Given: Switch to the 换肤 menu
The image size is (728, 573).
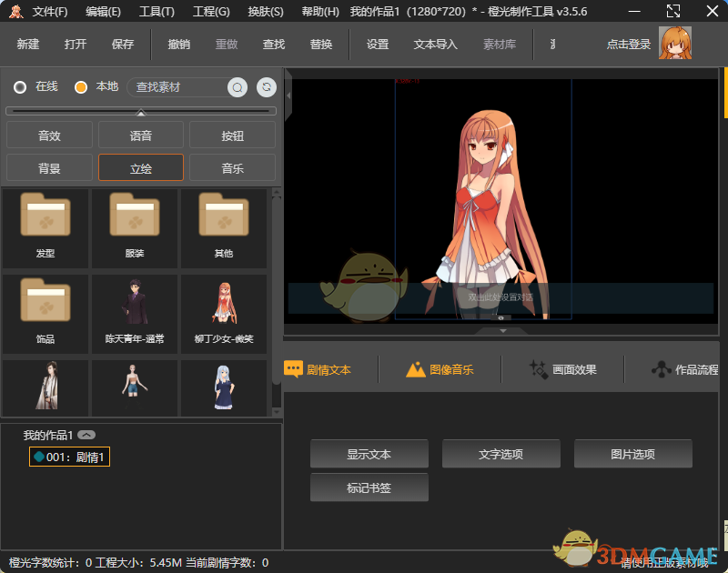Looking at the screenshot, I should tap(268, 11).
